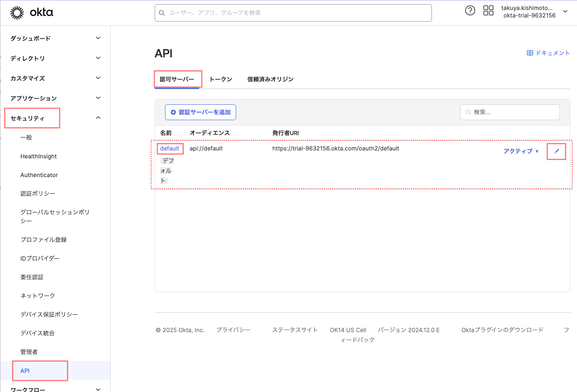577x392 pixels.
Task: Focus the top ユーザー、アプリ、グループを検索 field
Action: (x=293, y=13)
